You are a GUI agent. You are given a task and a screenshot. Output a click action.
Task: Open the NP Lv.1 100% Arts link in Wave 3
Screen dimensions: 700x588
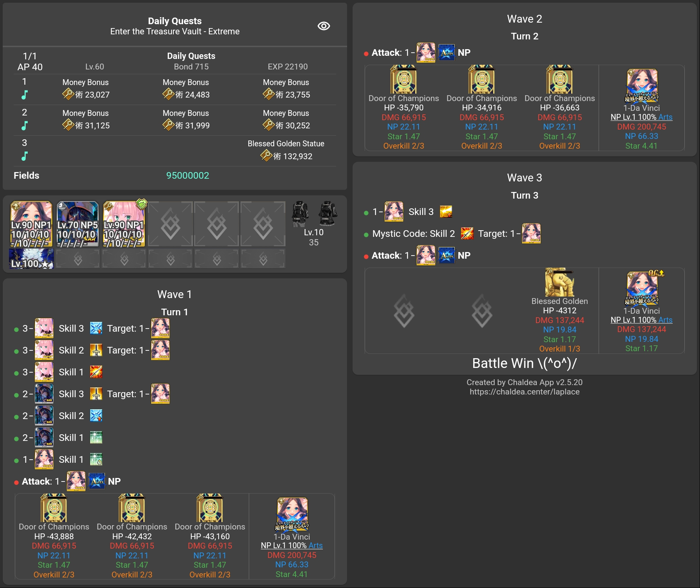[642, 320]
